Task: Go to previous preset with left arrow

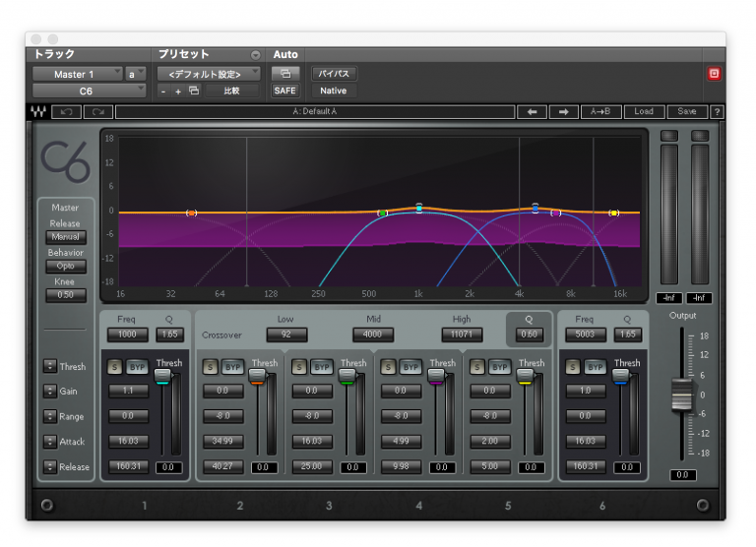Action: pos(532,112)
